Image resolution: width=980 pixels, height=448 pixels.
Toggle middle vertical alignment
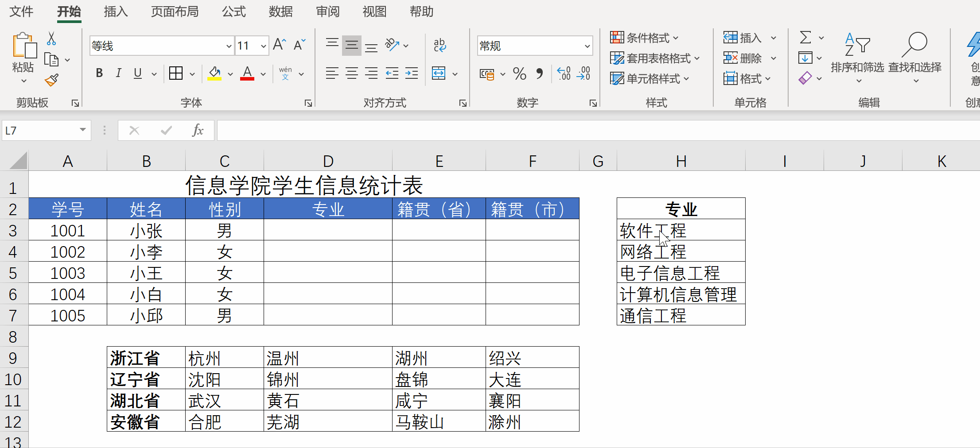(352, 45)
